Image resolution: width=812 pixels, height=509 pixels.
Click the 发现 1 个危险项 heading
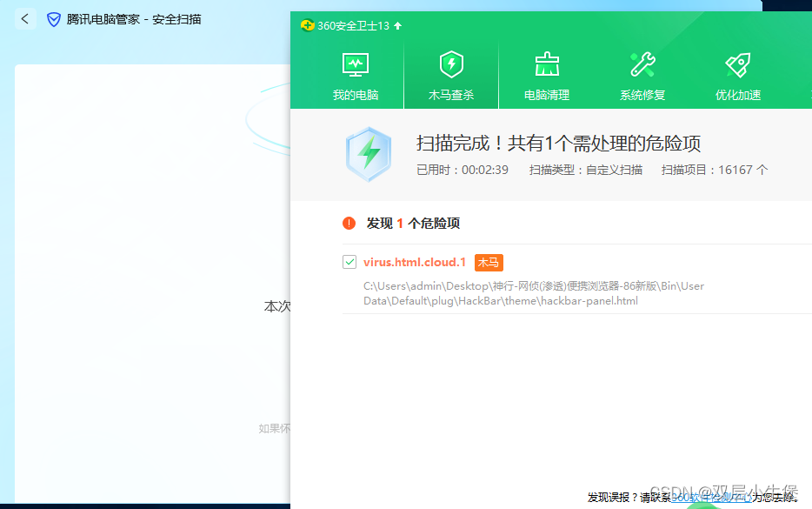click(x=413, y=224)
